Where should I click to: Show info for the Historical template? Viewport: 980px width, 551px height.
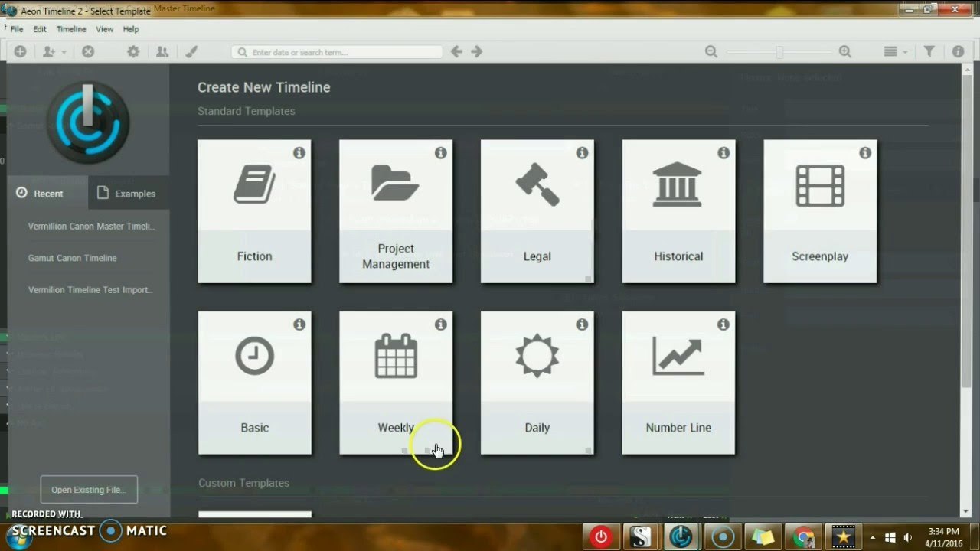point(724,153)
